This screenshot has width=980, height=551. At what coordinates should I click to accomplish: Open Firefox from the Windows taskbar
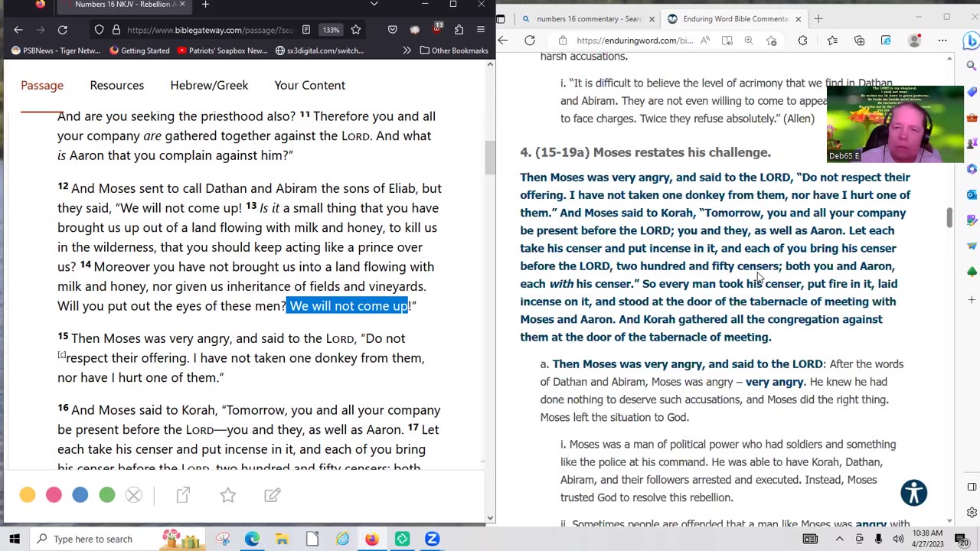(x=371, y=539)
